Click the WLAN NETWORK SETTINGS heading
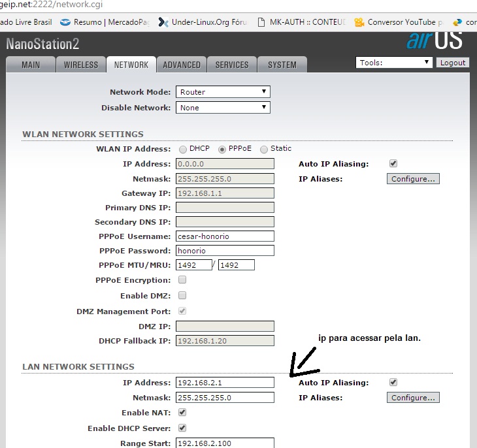Image resolution: width=477 pixels, height=448 pixels. [x=83, y=134]
